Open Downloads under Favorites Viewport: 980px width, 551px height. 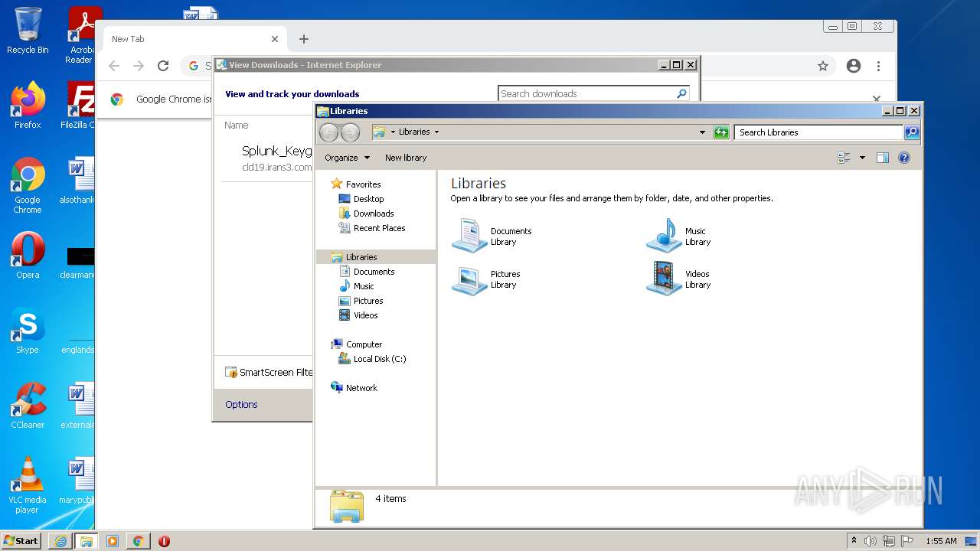pyautogui.click(x=374, y=214)
